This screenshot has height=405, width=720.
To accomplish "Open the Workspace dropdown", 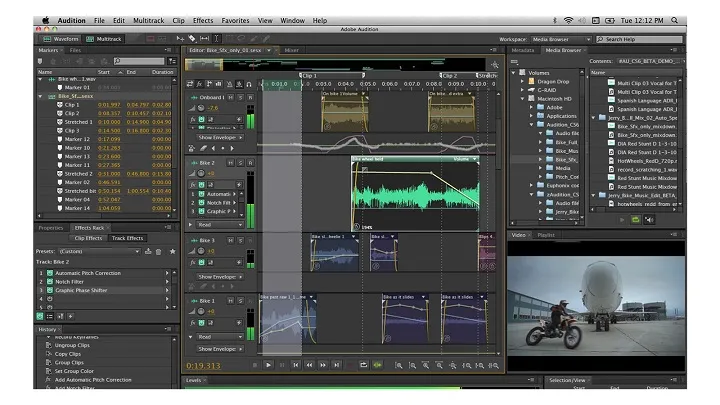I will coord(560,38).
